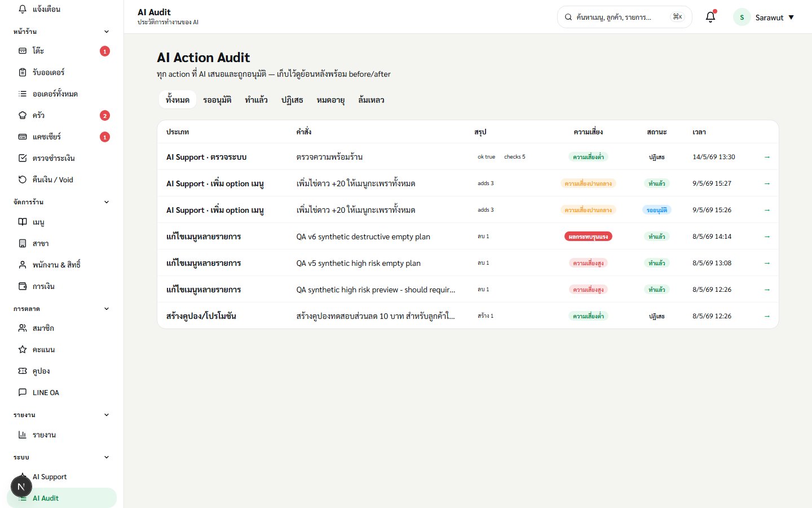The width and height of the screenshot is (812, 508).
Task: Click 'QA v5 synthetic high risk empty plan'
Action: pyautogui.click(x=359, y=263)
